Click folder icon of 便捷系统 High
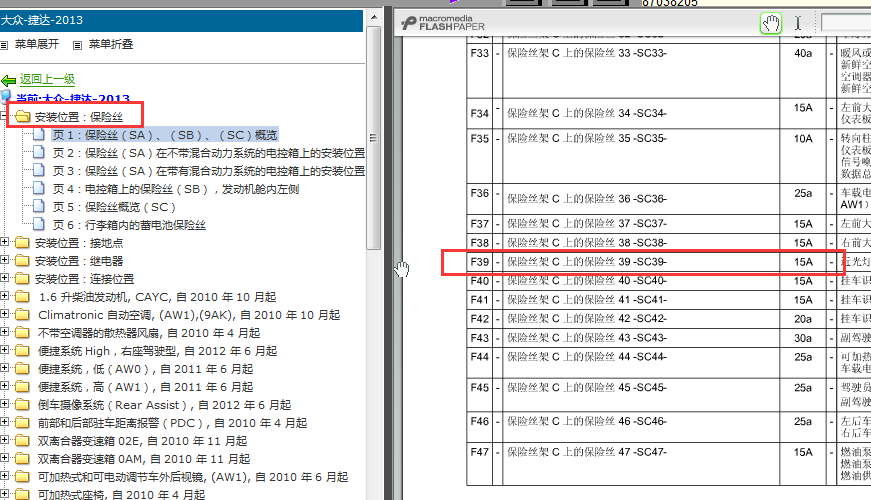Viewport: 871px width, 500px height. pos(22,351)
